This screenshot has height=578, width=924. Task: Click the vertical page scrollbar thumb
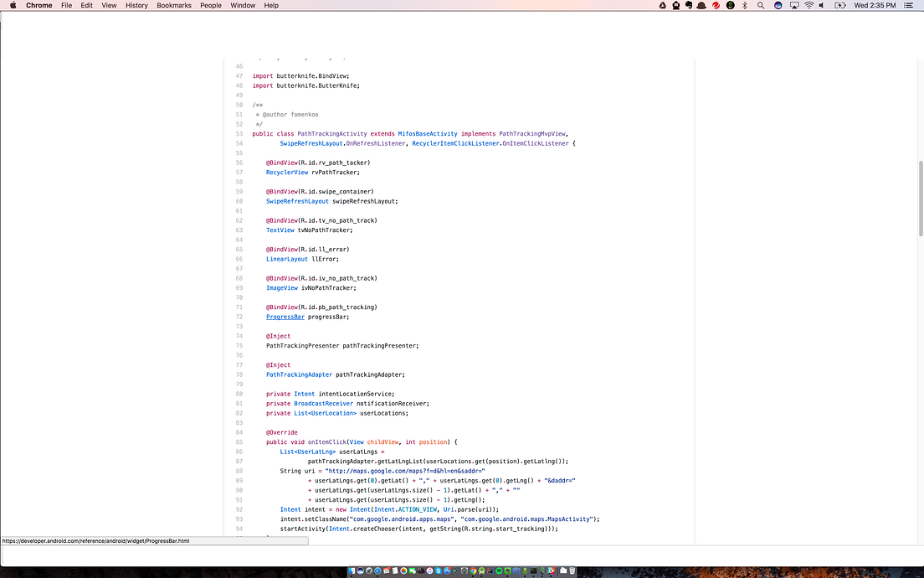[x=921, y=199]
